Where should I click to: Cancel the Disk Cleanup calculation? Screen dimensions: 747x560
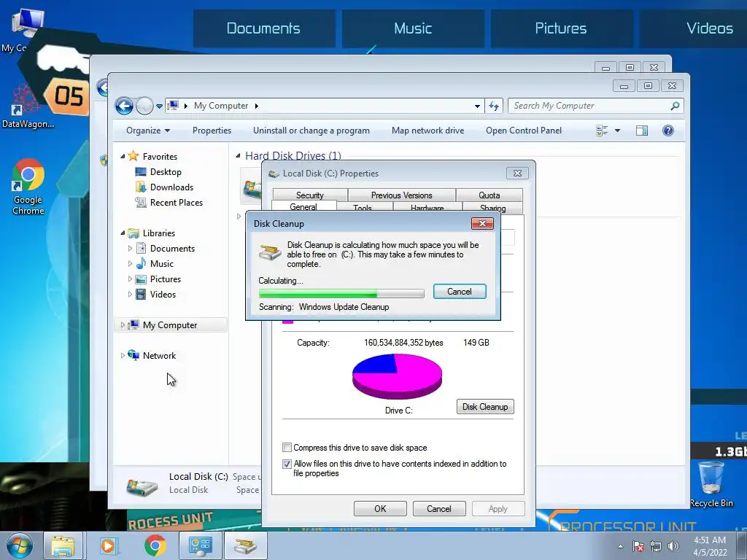pyautogui.click(x=460, y=292)
